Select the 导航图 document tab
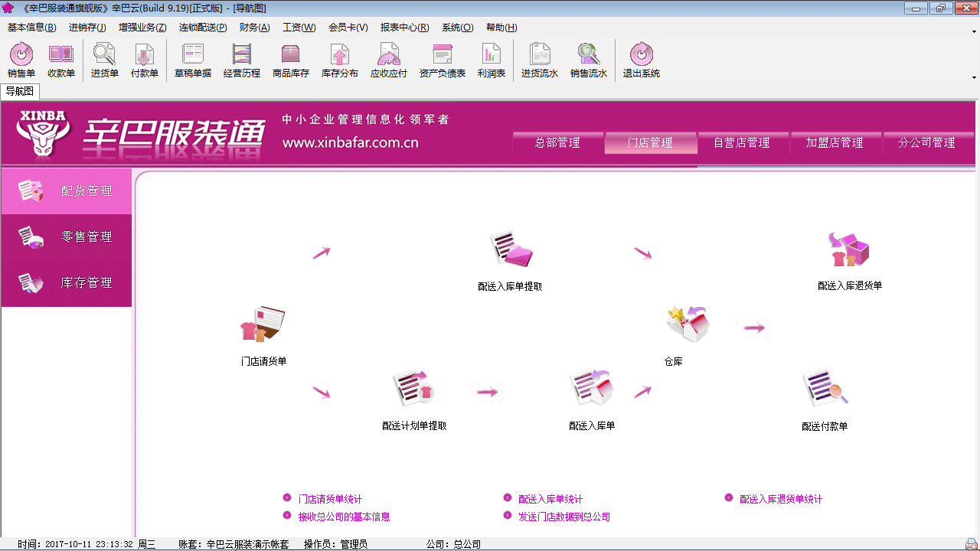Viewport: 980px width, 551px height. pyautogui.click(x=20, y=91)
